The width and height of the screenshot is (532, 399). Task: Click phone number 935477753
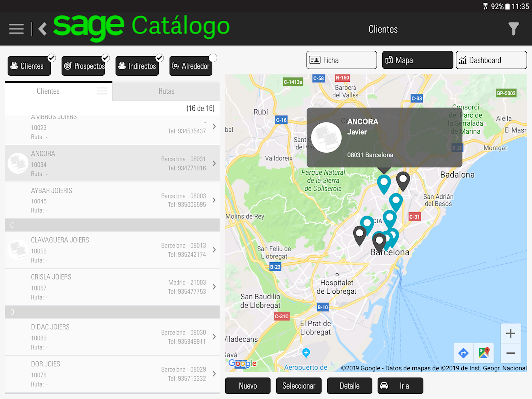187,291
